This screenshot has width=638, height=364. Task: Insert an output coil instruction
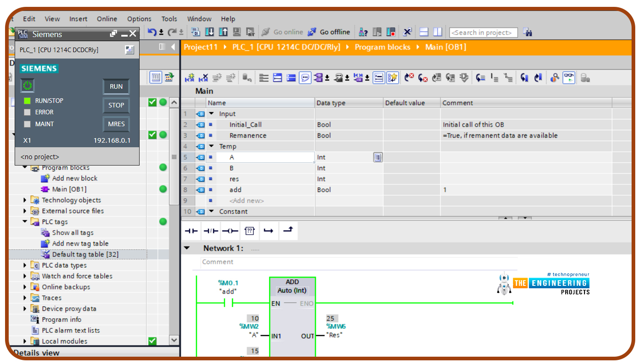tap(230, 231)
